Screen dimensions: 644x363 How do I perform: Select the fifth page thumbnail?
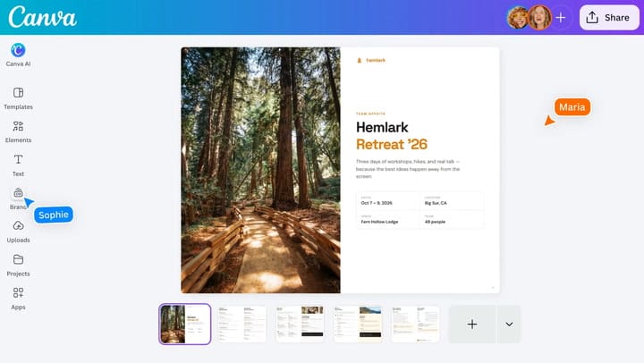(415, 324)
